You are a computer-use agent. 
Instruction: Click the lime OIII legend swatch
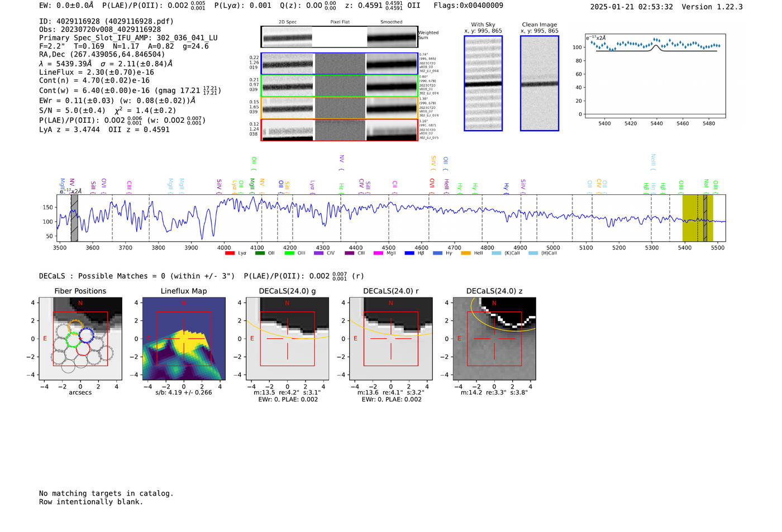[289, 253]
